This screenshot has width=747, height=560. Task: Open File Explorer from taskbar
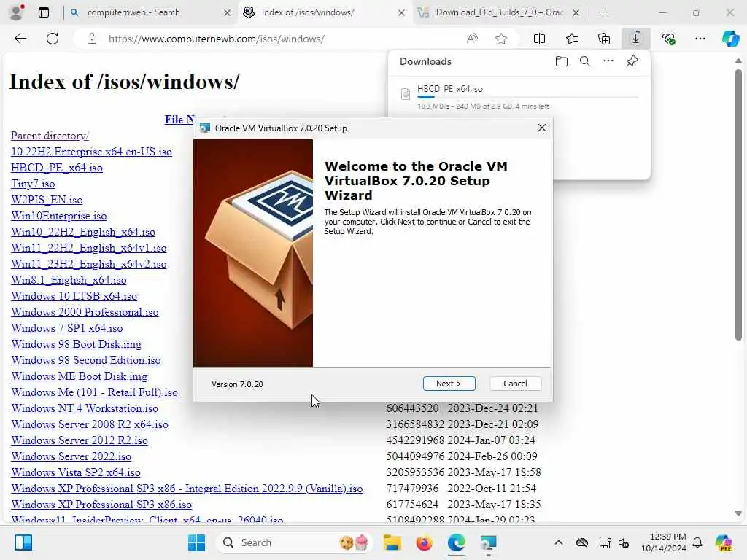392,542
